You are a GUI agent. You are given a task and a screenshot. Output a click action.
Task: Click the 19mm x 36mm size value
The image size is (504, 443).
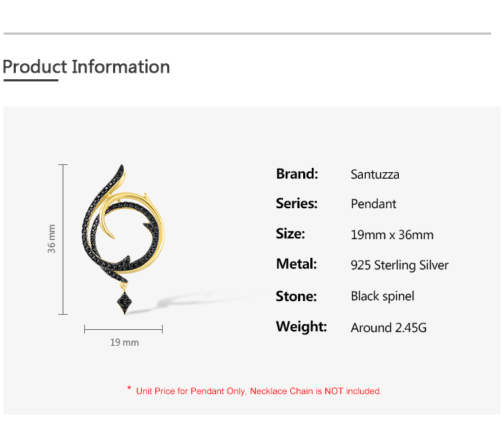[392, 235]
